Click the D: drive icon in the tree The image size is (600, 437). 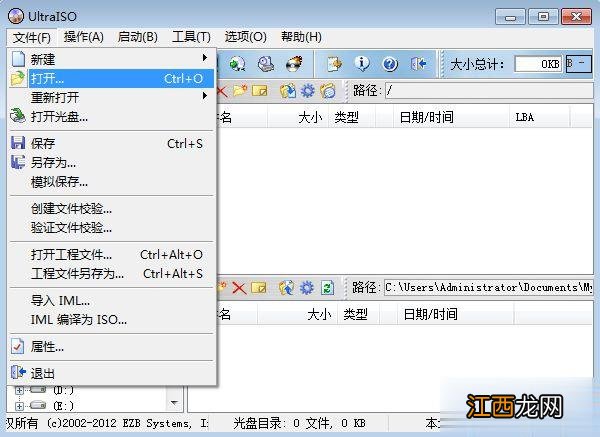pyautogui.click(x=38, y=390)
